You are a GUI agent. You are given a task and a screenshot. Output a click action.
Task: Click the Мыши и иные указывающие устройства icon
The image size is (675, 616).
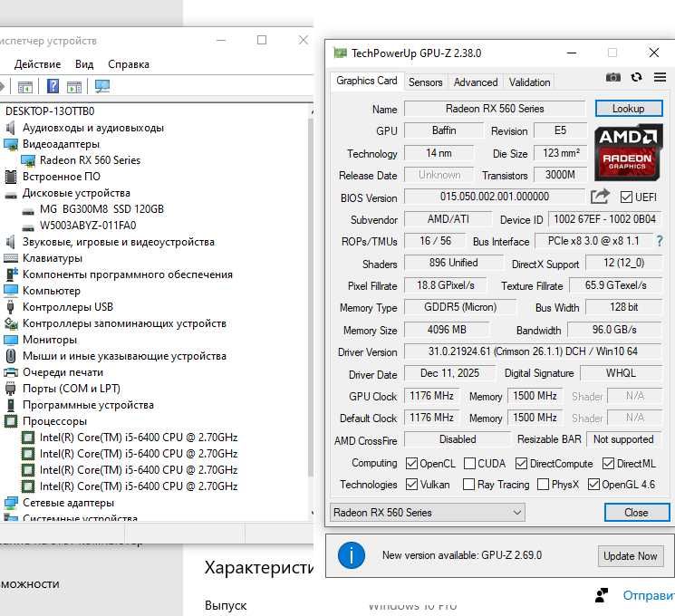(x=11, y=356)
